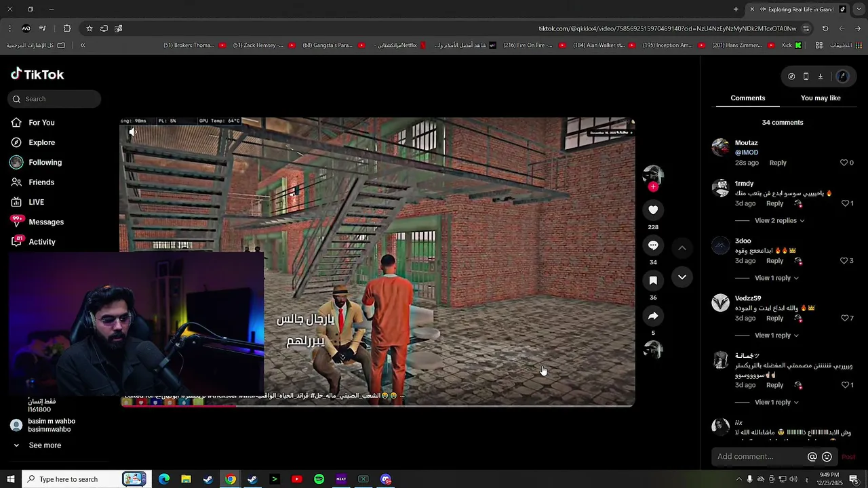
Task: Like Moutaz's comment
Action: coord(844,163)
